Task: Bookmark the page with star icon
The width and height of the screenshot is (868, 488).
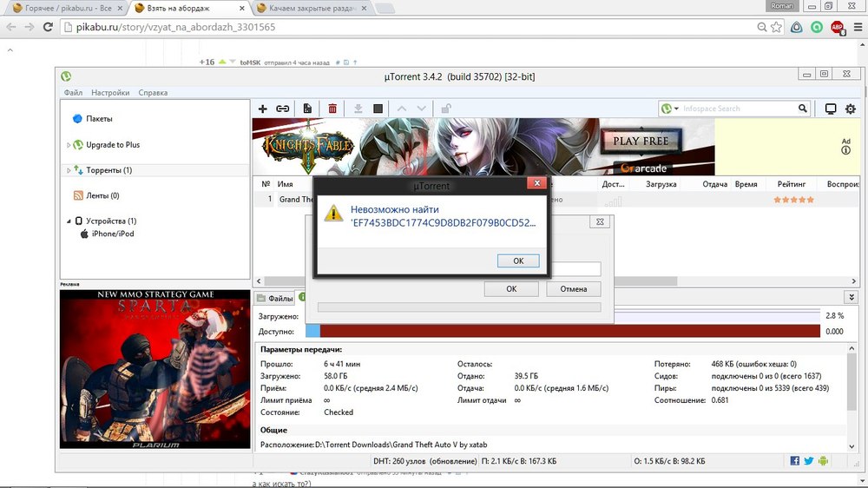Action: (776, 27)
